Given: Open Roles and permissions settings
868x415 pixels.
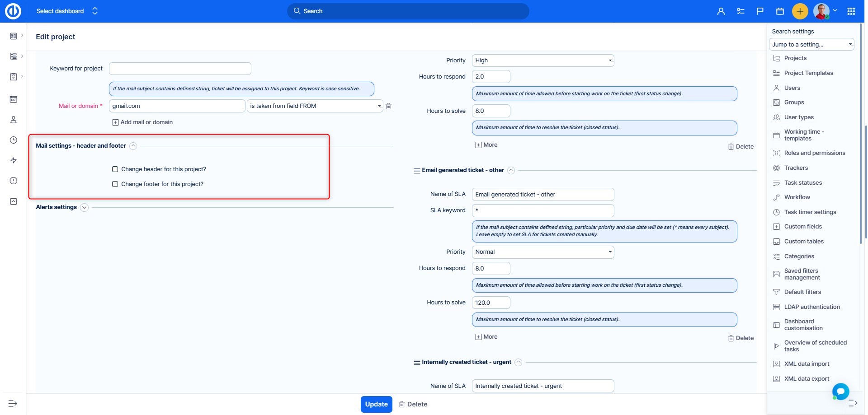Looking at the screenshot, I should point(814,153).
